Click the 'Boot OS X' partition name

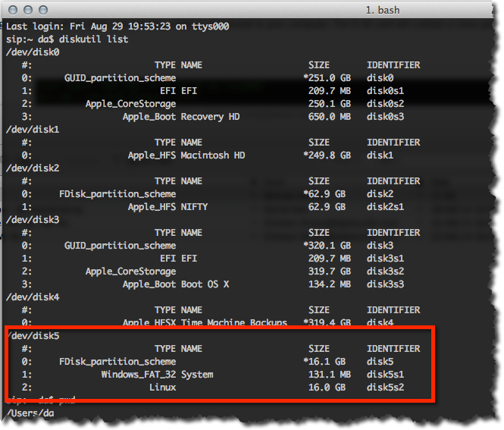click(205, 284)
